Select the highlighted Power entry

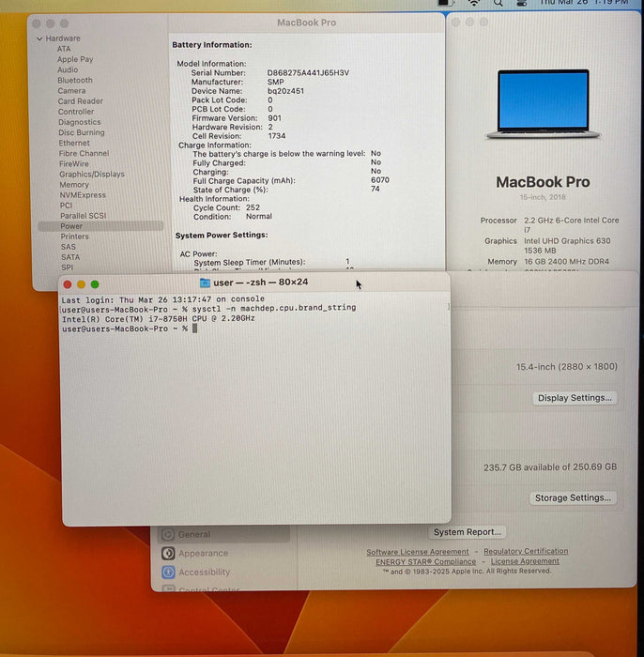(100, 226)
